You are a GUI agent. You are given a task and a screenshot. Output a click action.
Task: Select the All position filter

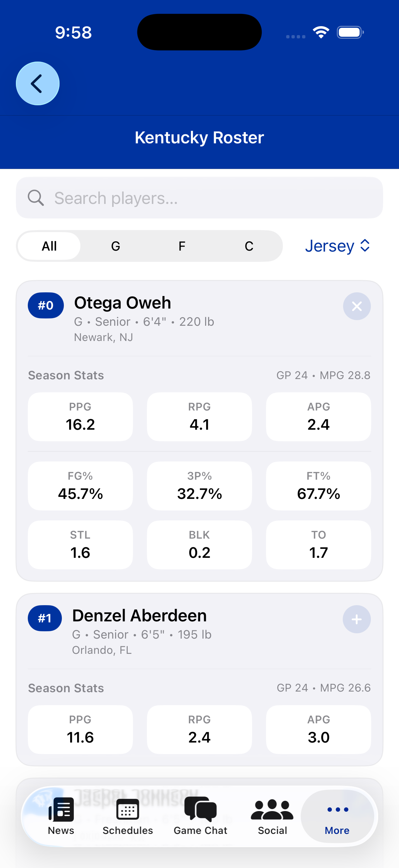tap(49, 246)
